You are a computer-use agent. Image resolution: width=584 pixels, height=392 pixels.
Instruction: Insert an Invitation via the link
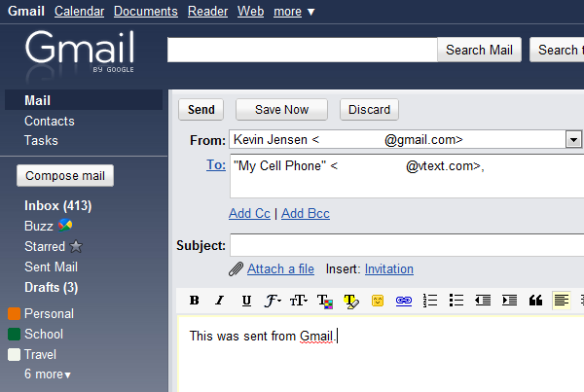(x=388, y=268)
